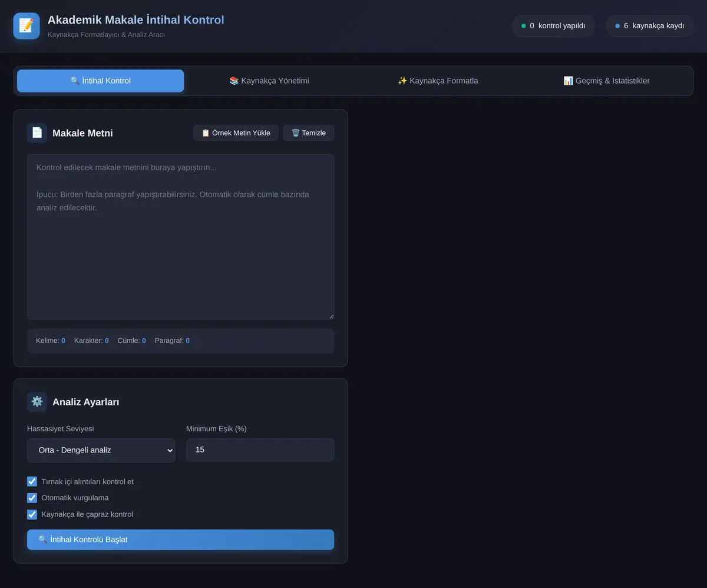The width and height of the screenshot is (707, 588).
Task: Disable Kaynakça ile çapraz kontrol checkbox
Action: pyautogui.click(x=32, y=514)
